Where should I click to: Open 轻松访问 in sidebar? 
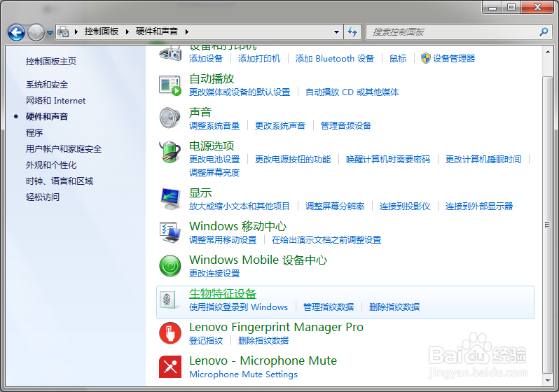(43, 197)
